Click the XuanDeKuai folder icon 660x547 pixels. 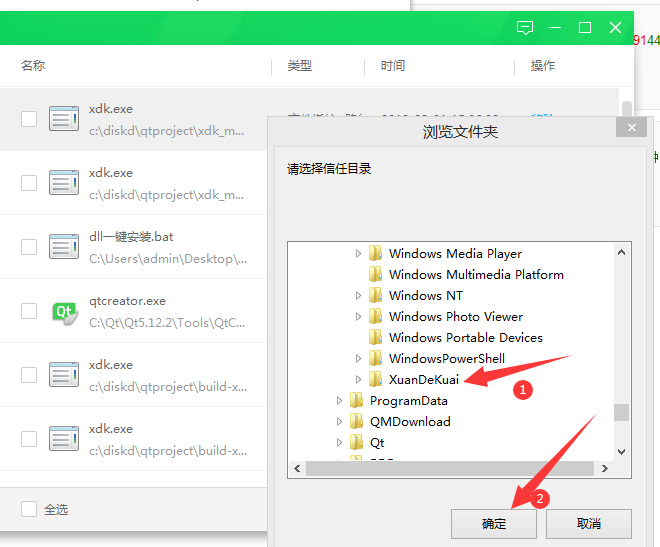pos(375,380)
